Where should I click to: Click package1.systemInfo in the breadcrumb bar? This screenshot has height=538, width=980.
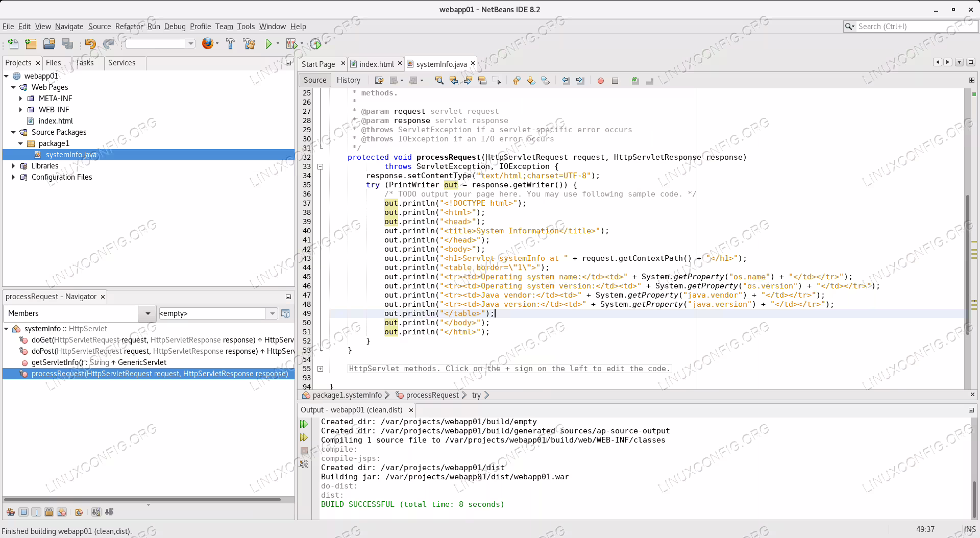[347, 395]
